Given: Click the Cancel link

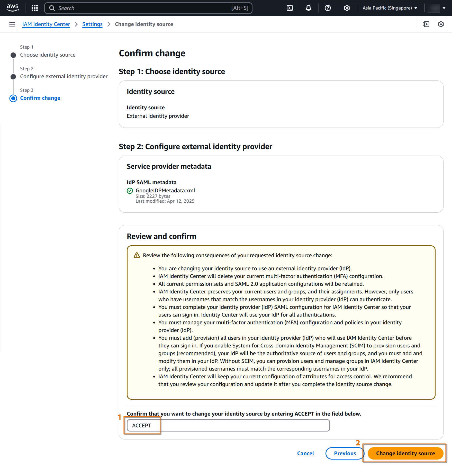Looking at the screenshot, I should (305, 453).
